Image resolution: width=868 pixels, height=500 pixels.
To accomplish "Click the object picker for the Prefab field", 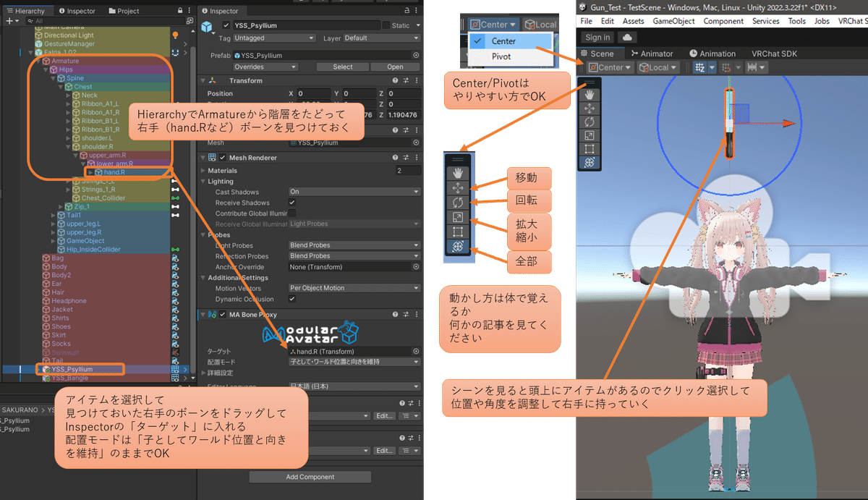I will coord(416,55).
